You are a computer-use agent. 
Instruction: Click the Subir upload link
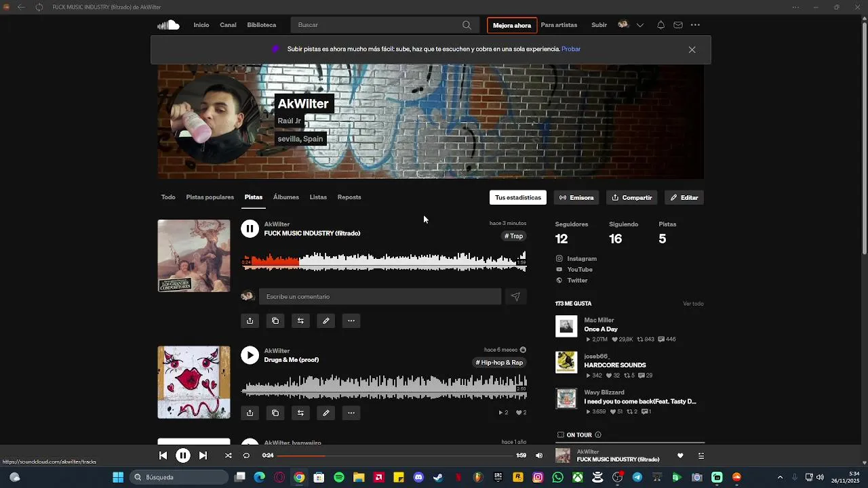point(599,25)
